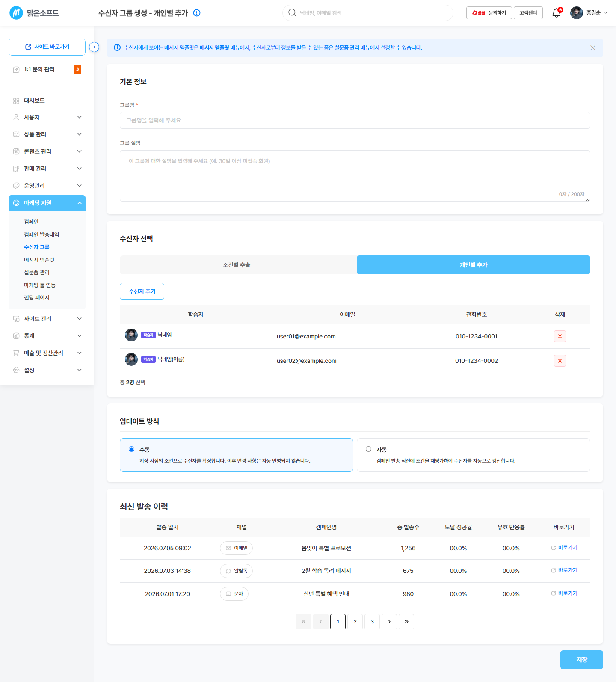This screenshot has height=682, width=616.
Task: Open the notification bell icon
Action: pyautogui.click(x=557, y=13)
